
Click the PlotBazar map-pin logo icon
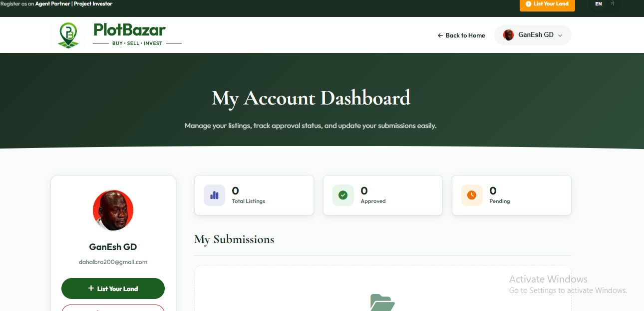[69, 35]
